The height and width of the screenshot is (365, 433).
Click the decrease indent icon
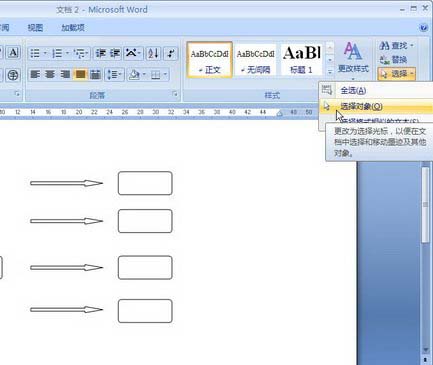click(101, 53)
